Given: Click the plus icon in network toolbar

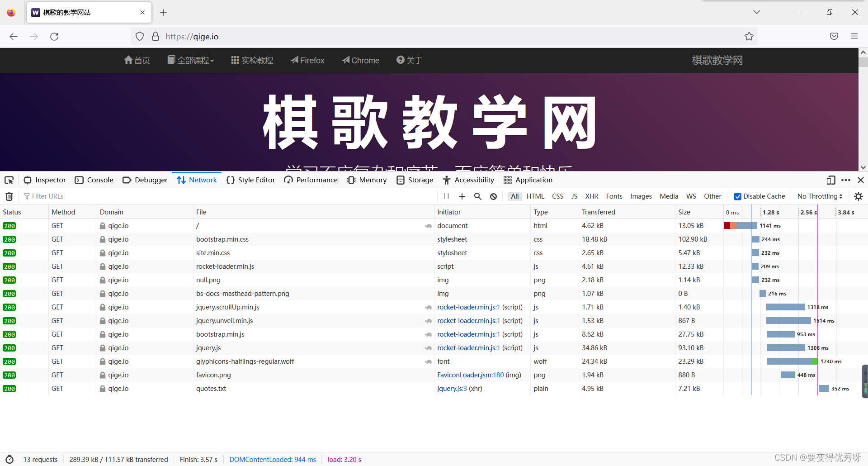Looking at the screenshot, I should pos(462,196).
